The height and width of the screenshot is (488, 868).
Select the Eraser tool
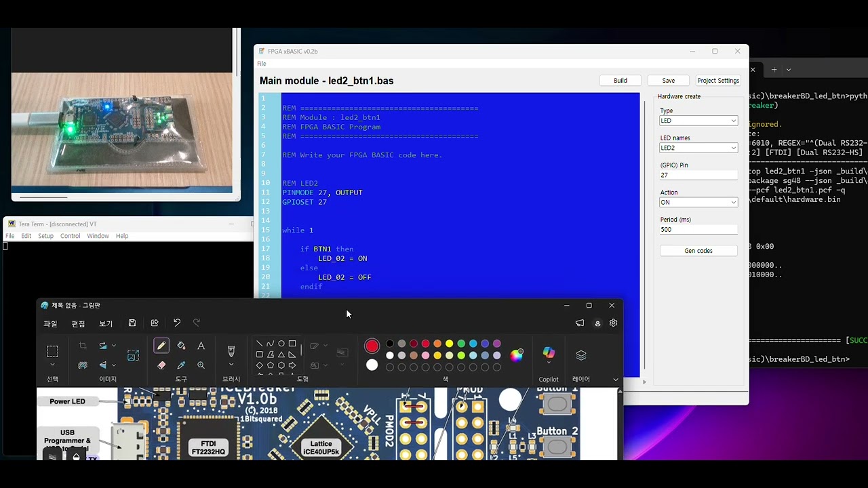(x=161, y=365)
